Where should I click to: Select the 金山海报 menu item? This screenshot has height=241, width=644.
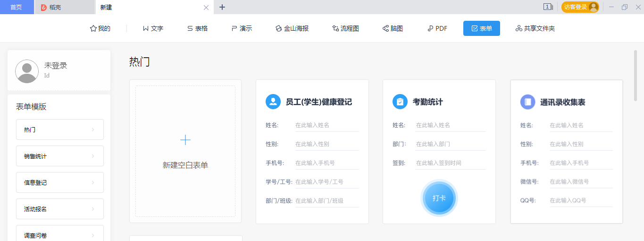tap(292, 28)
